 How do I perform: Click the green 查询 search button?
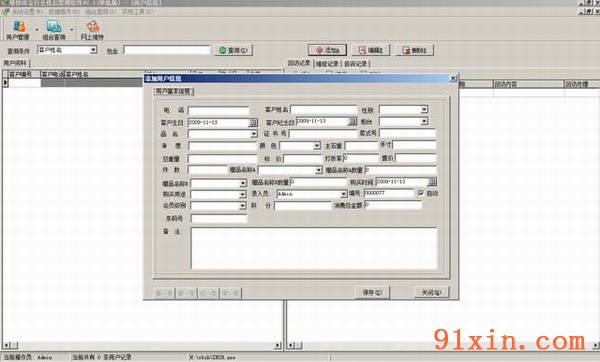coord(233,50)
